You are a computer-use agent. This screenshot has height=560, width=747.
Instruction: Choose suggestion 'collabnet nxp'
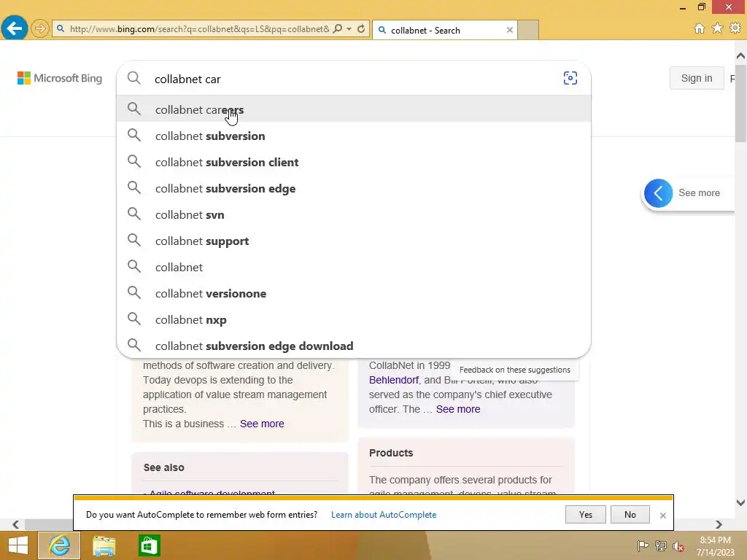354,319
